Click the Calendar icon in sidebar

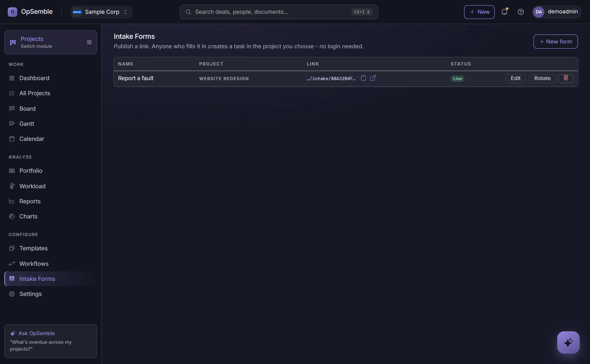(x=12, y=139)
